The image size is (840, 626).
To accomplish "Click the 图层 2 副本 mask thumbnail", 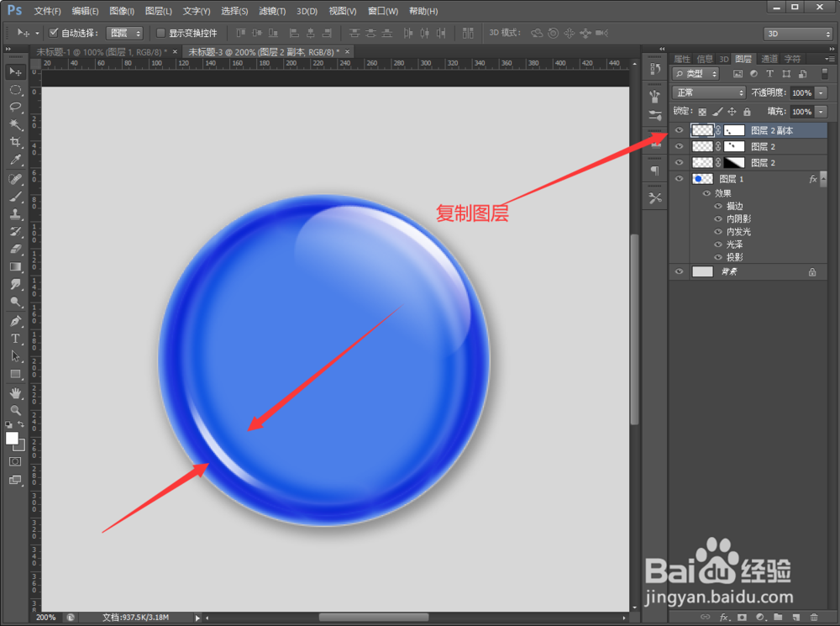I will (x=734, y=130).
